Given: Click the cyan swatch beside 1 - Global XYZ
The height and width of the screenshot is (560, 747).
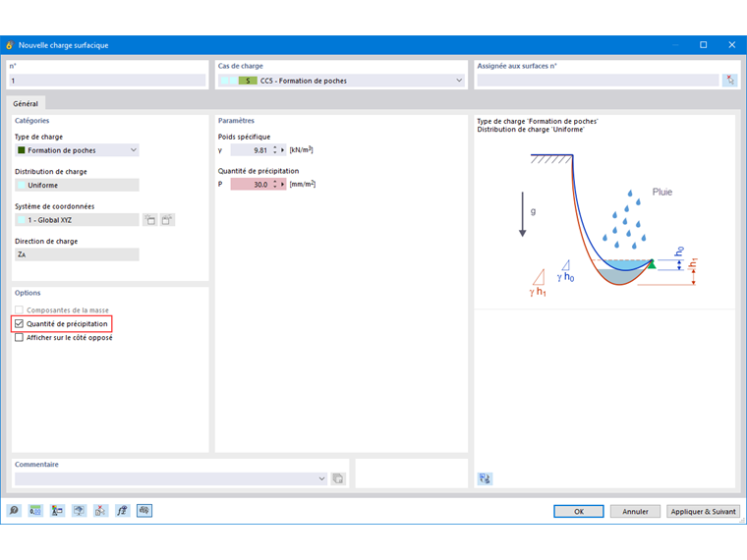Looking at the screenshot, I should click(21, 219).
